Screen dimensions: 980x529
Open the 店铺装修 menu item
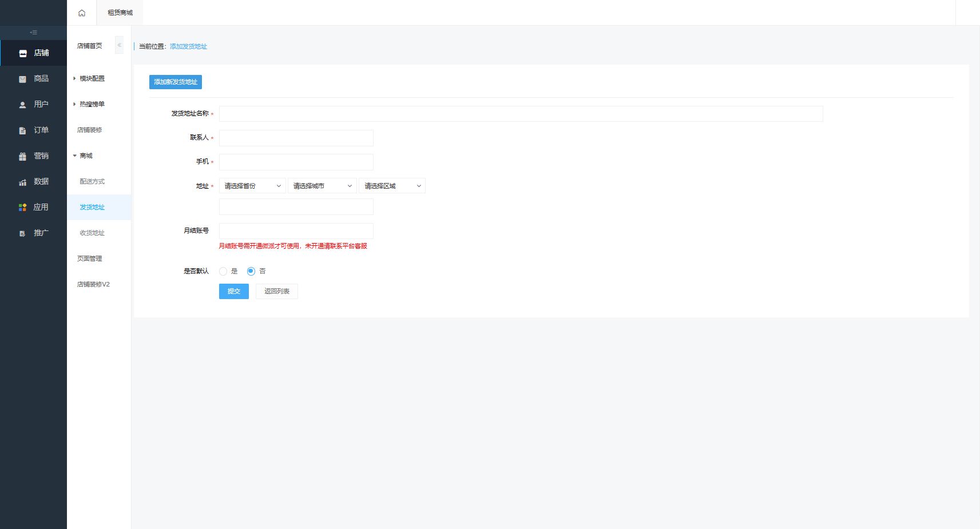(90, 130)
